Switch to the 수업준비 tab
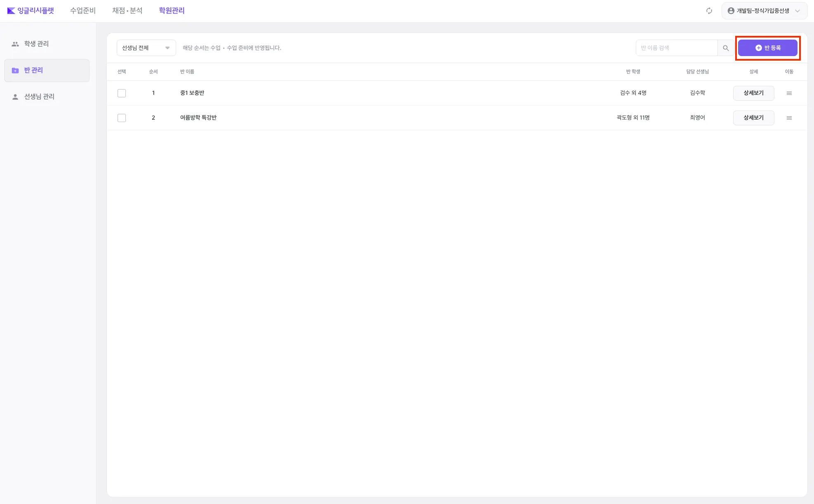Screen dimensions: 814x504 (83, 11)
